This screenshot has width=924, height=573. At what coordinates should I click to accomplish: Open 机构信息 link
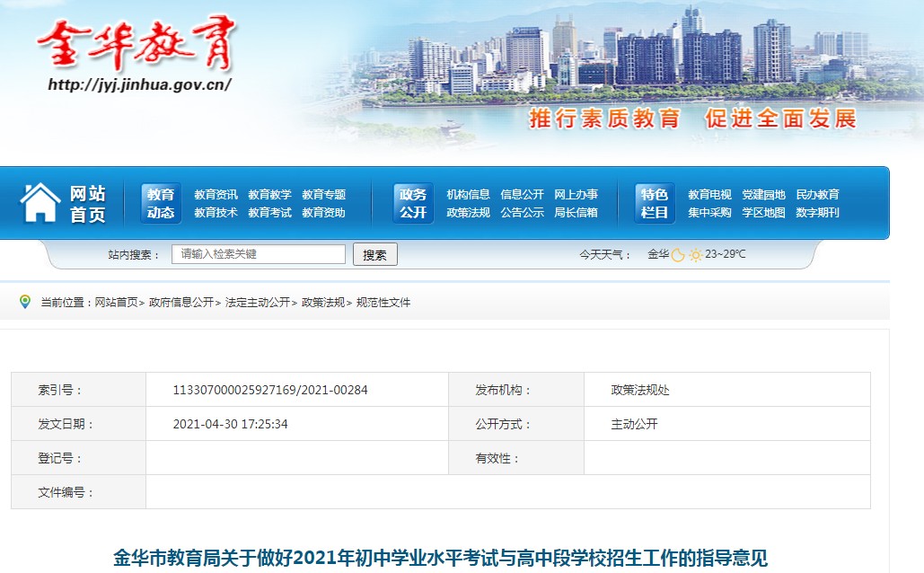468,195
